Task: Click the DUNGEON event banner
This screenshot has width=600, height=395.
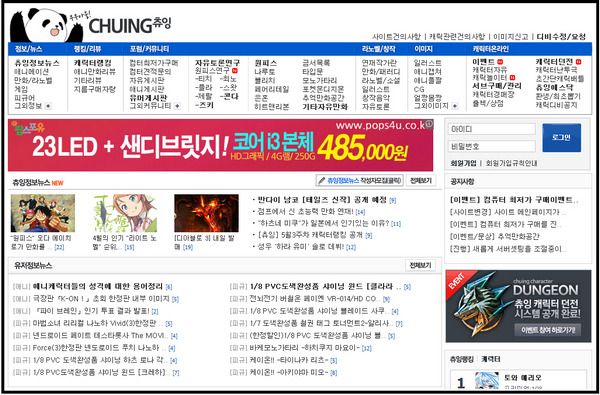Action: (x=518, y=306)
